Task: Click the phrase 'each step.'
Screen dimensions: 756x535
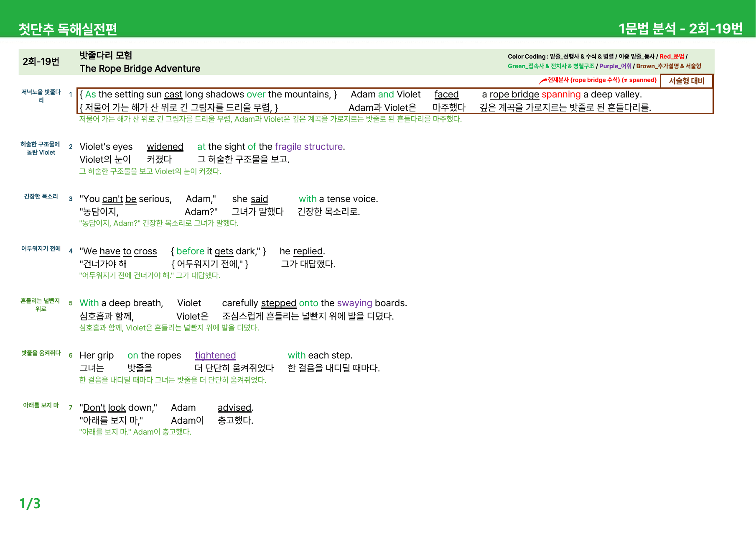Action: (330, 356)
